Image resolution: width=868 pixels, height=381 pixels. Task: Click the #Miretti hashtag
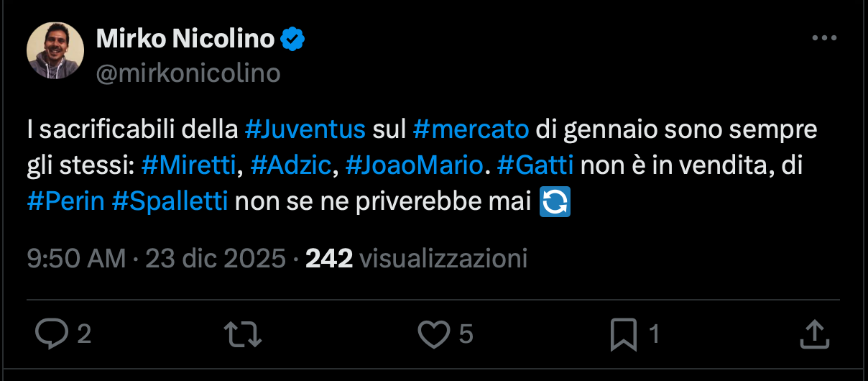point(189,166)
